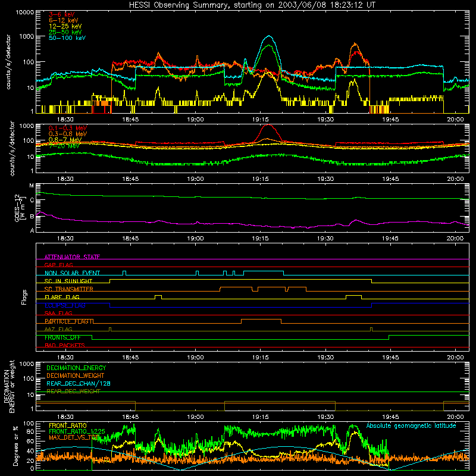Viewport: 476px width, 476px height.
Task: Select the red 3-6 keV legend label
Action: tap(61, 14)
